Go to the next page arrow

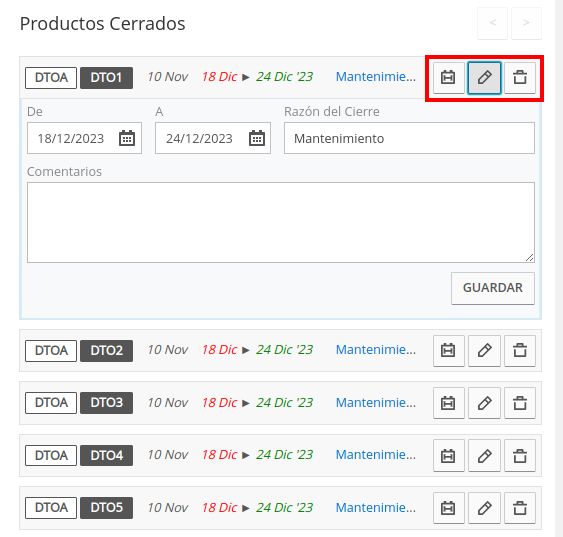[x=526, y=23]
